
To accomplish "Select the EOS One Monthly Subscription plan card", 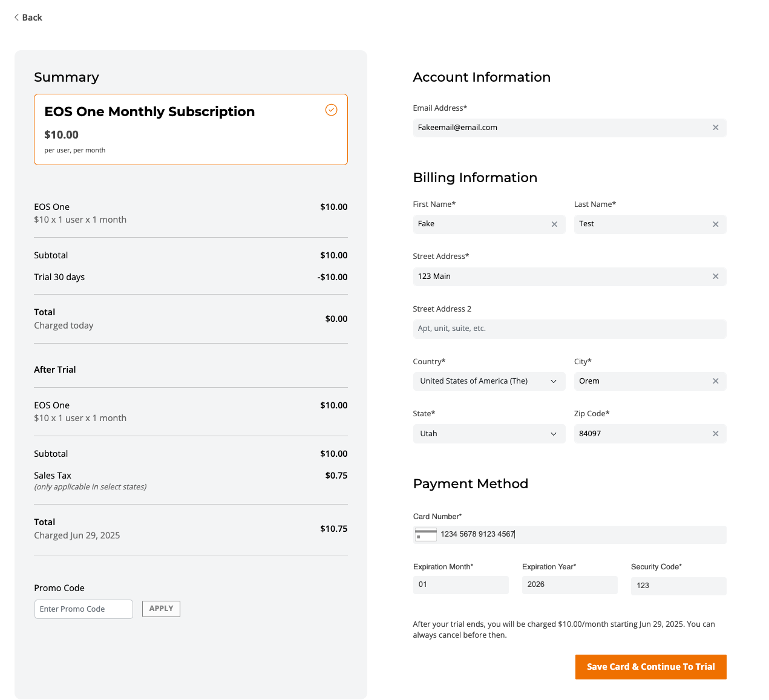I will point(191,129).
